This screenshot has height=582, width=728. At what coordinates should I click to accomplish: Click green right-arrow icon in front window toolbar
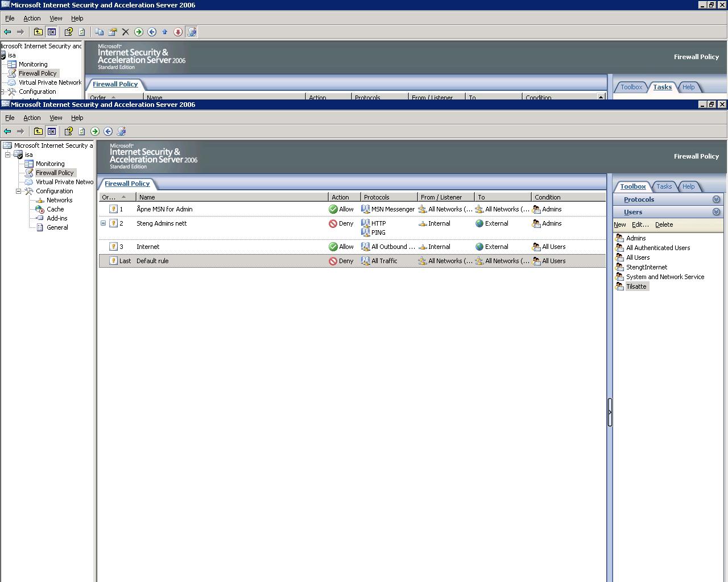(95, 131)
